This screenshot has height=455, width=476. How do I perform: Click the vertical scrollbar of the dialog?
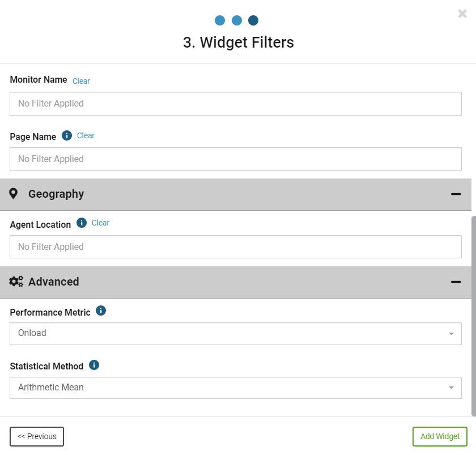474,316
